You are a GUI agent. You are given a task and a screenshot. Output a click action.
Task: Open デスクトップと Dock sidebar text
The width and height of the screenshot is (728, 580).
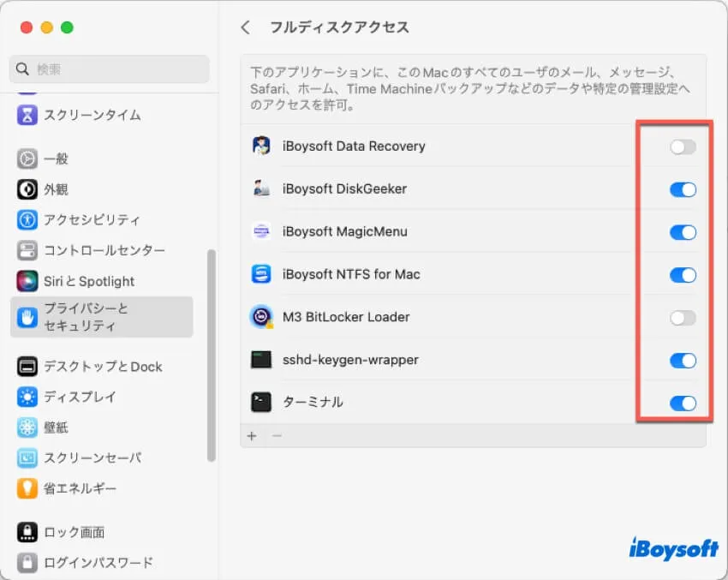coord(103,367)
